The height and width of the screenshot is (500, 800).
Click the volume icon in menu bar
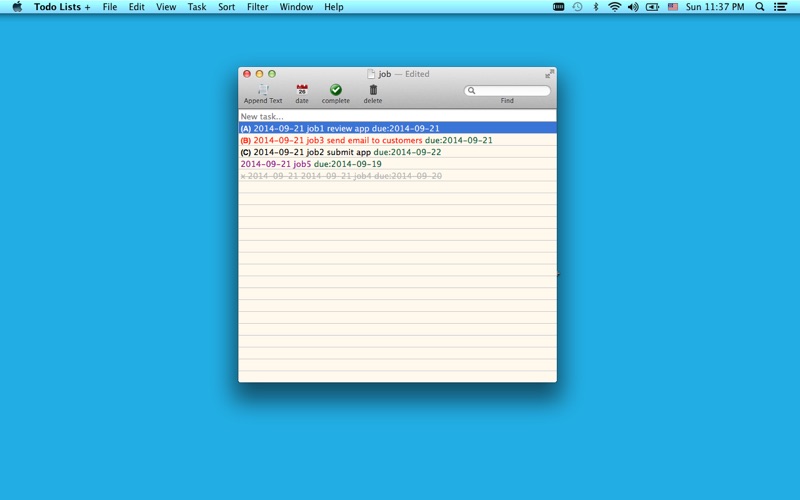[x=633, y=7]
